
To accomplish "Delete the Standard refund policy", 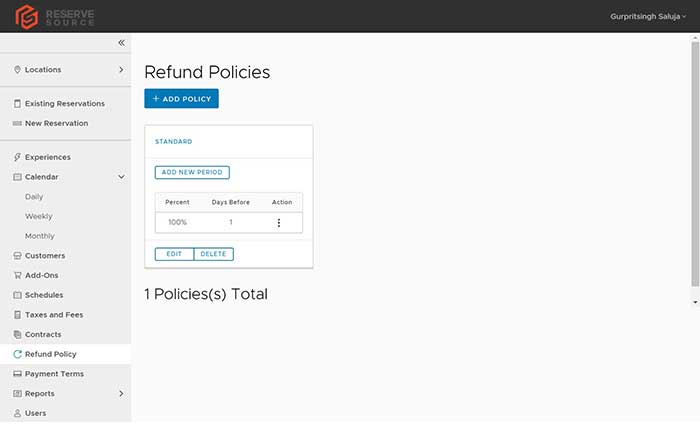I will [213, 254].
